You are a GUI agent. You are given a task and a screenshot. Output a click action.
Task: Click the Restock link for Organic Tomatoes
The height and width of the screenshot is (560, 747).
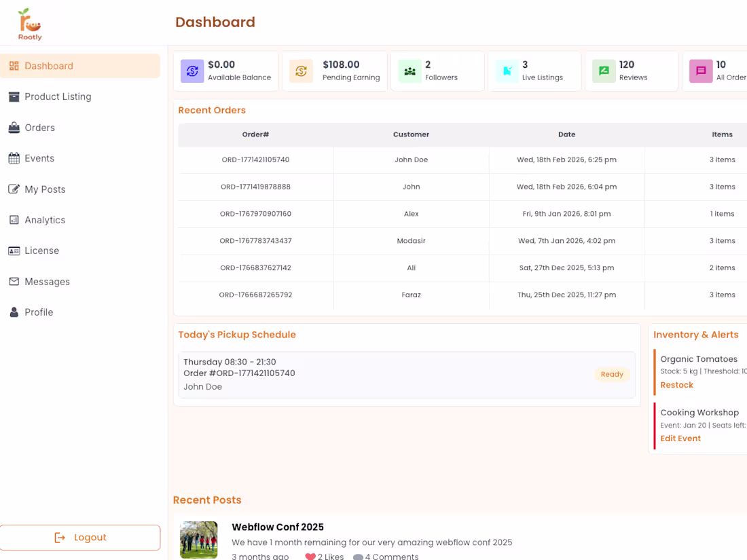click(676, 385)
